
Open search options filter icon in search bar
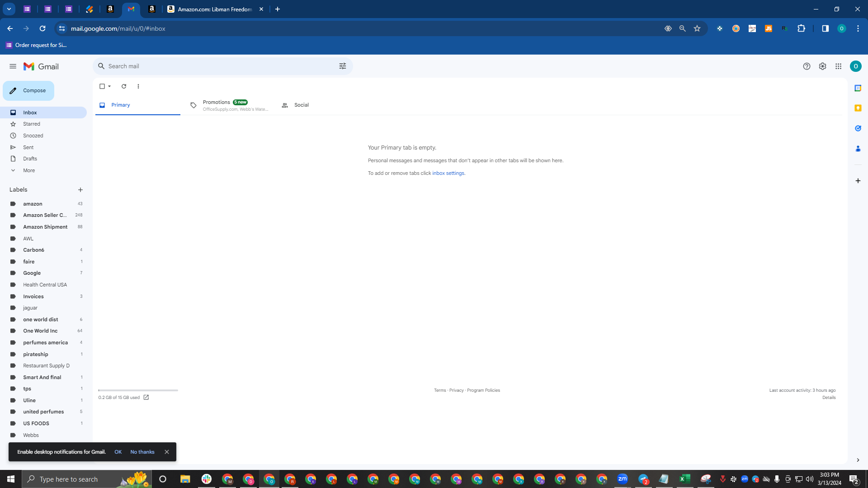click(343, 66)
